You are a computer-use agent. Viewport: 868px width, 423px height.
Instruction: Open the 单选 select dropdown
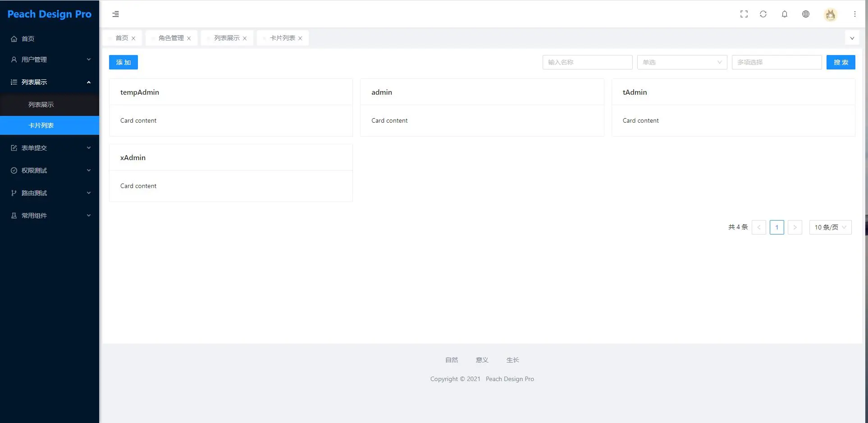[682, 62]
